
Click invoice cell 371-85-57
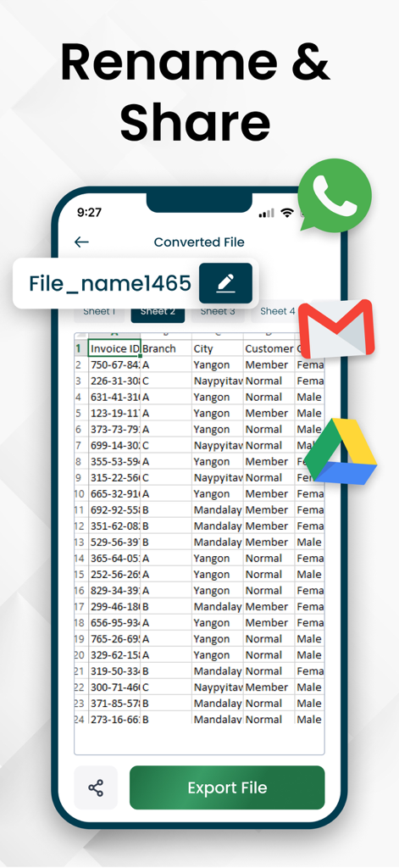[114, 704]
